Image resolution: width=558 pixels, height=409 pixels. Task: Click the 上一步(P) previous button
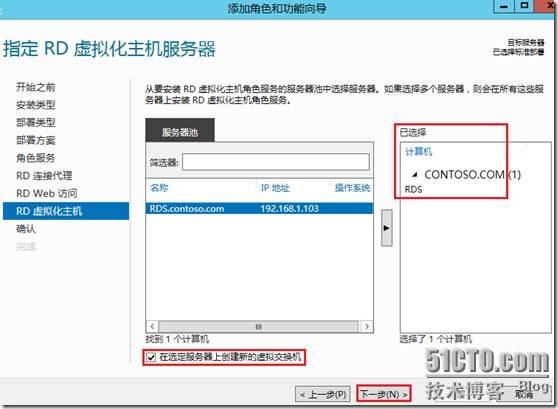tap(323, 394)
